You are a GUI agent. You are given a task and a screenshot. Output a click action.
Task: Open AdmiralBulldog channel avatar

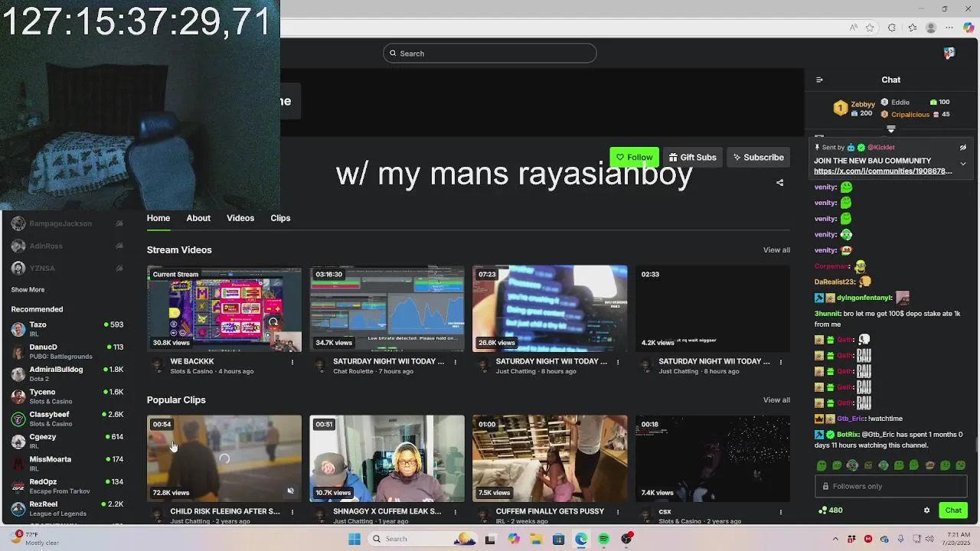click(18, 374)
